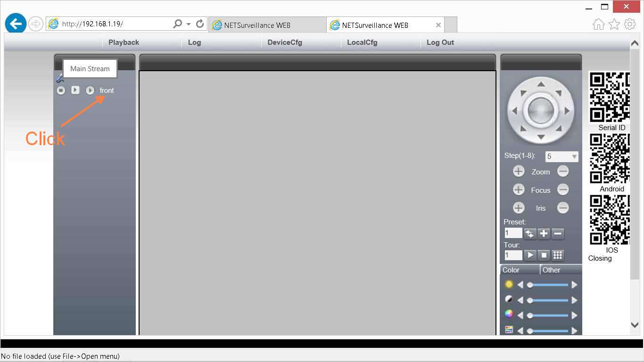This screenshot has height=362, width=644.
Task: Decrease contrast with left arrow
Action: [x=520, y=300]
